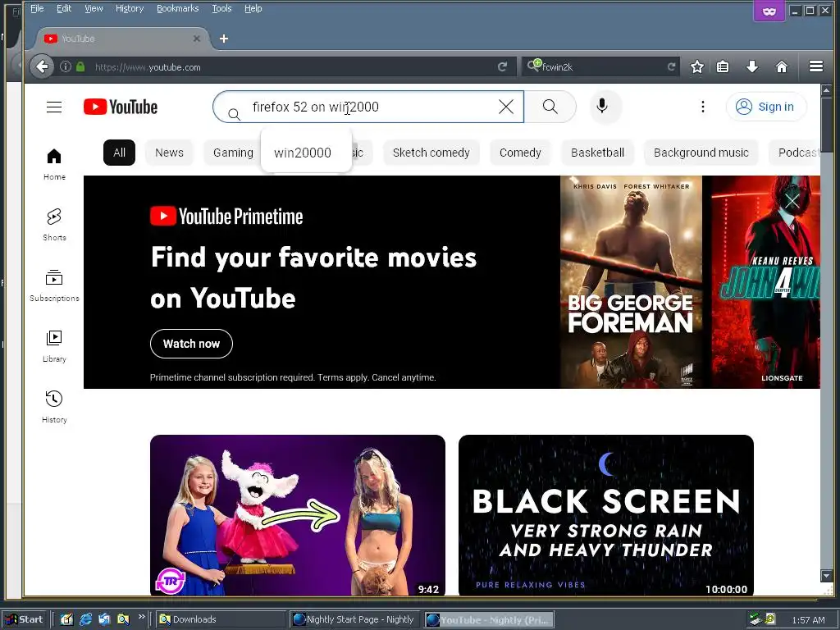Open the Bookmarks menu
Image resolution: width=840 pixels, height=630 pixels.
click(x=178, y=8)
